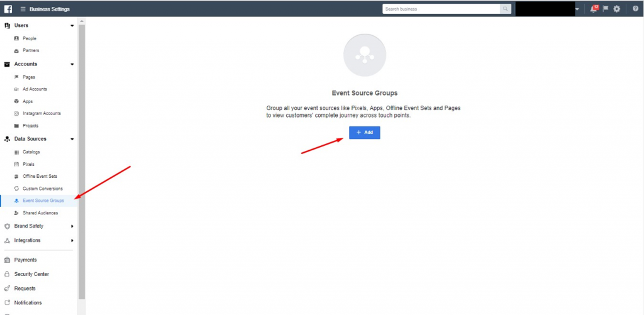644x315 pixels.
Task: Open the business account dropdown arrow
Action: pyautogui.click(x=577, y=9)
